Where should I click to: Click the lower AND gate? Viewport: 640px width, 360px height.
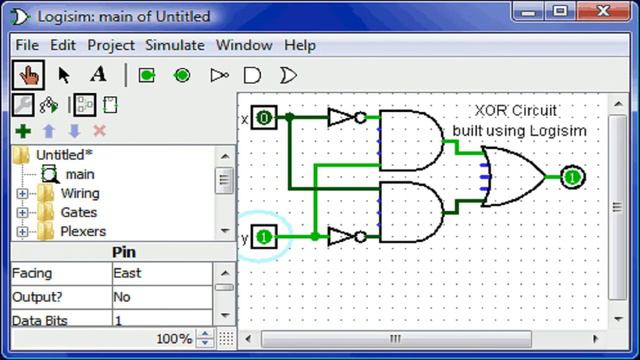coord(411,212)
